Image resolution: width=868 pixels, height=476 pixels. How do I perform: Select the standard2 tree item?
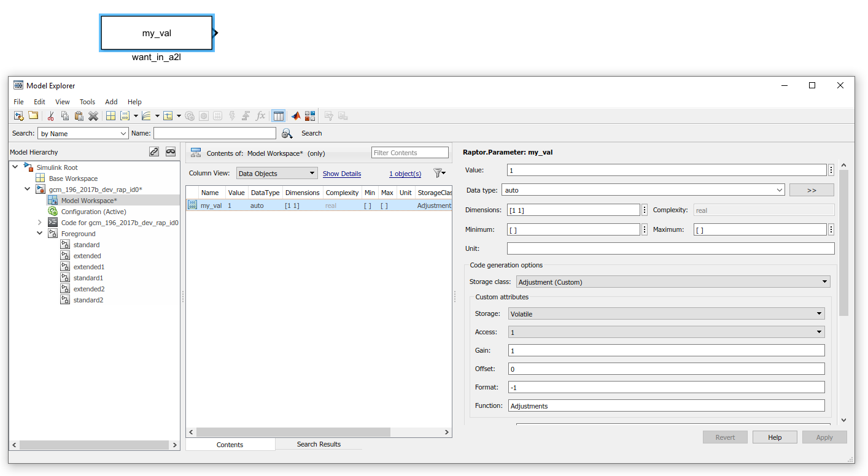tap(88, 300)
